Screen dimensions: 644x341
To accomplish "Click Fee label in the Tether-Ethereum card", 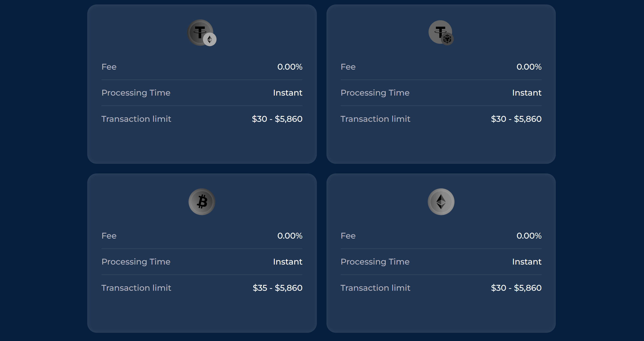I will coord(109,67).
